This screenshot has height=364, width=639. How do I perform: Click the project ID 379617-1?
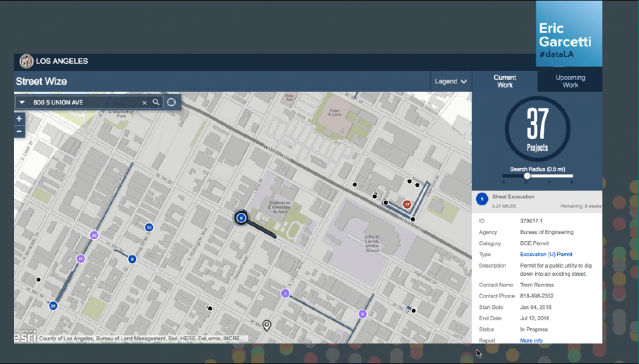532,221
